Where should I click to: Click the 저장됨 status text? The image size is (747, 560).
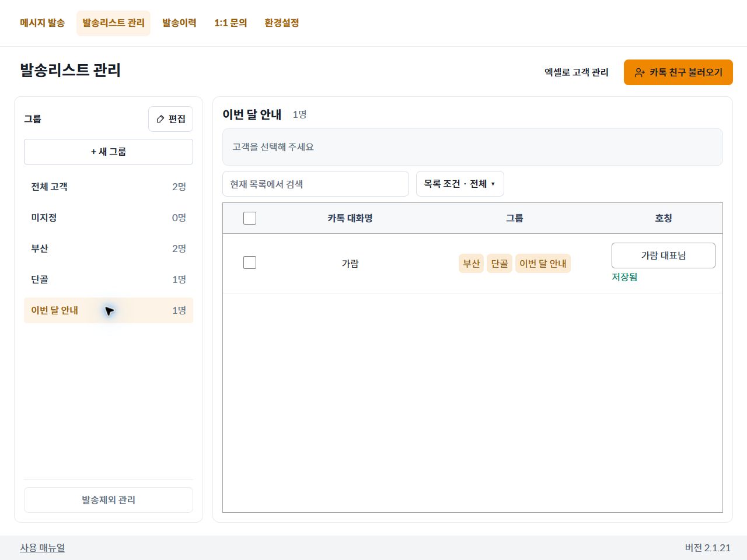[624, 277]
